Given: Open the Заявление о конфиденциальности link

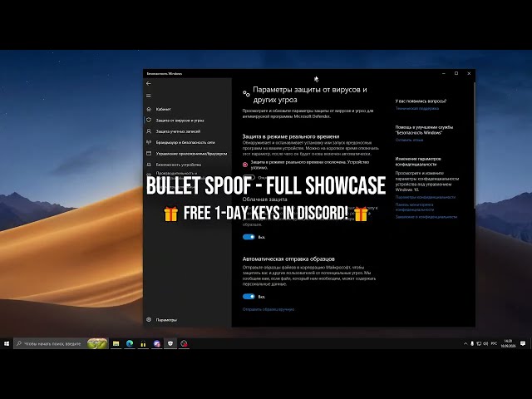Looking at the screenshot, I should (x=426, y=217).
